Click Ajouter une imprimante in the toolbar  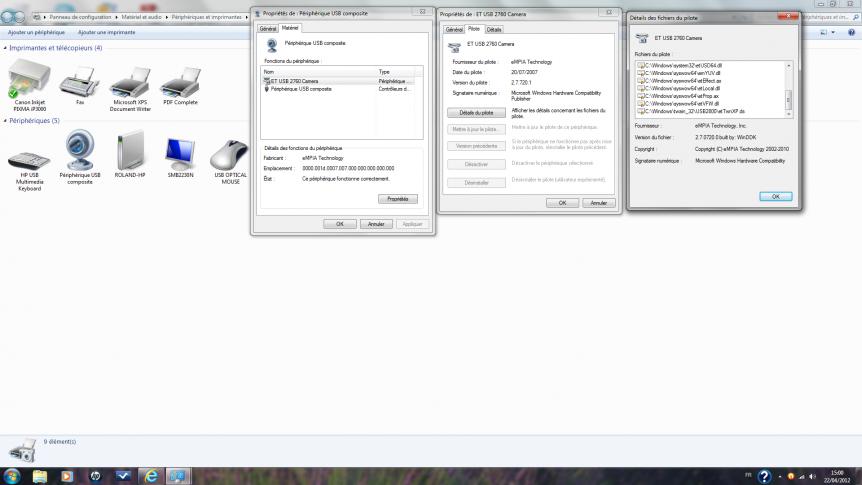click(107, 32)
